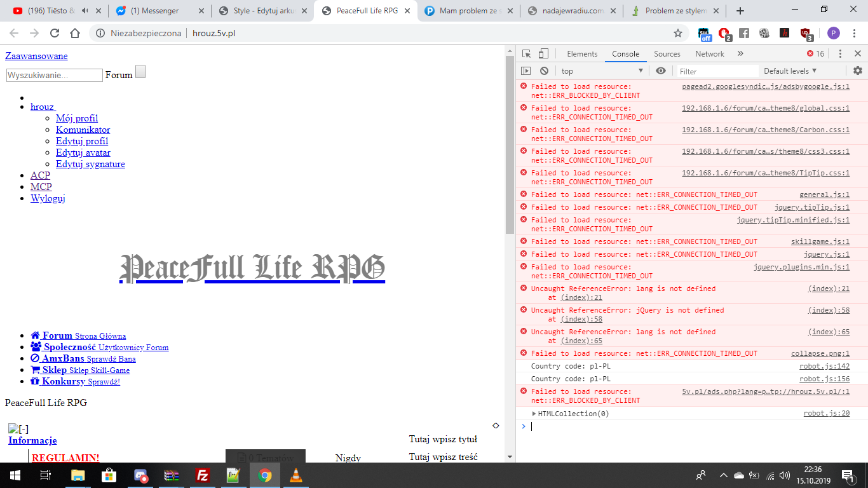Bookmark this page with the star icon
Viewport: 868px width, 488px height.
pos(678,33)
